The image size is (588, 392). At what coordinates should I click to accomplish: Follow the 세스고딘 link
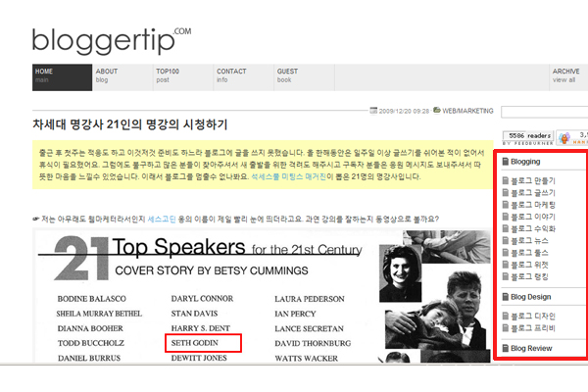[x=162, y=219]
